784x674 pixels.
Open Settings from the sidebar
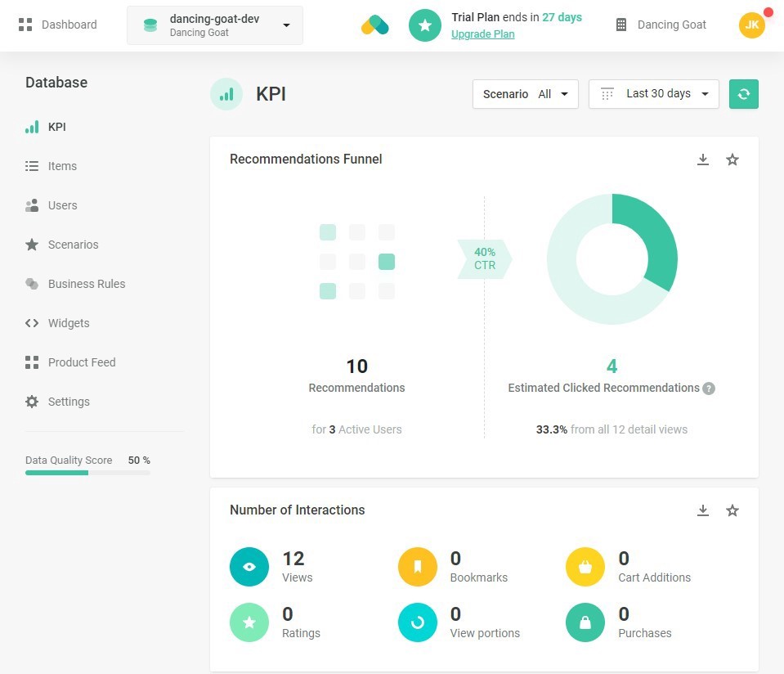[69, 402]
